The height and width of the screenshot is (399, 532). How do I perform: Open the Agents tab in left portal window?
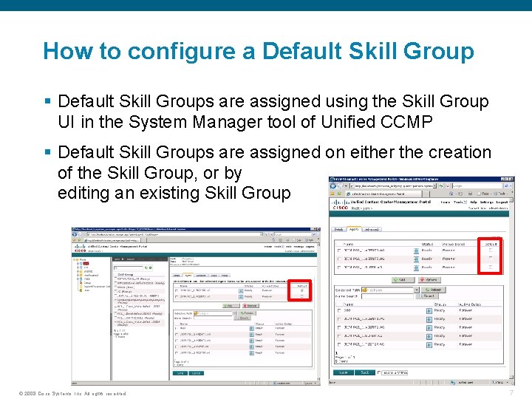[x=188, y=275]
